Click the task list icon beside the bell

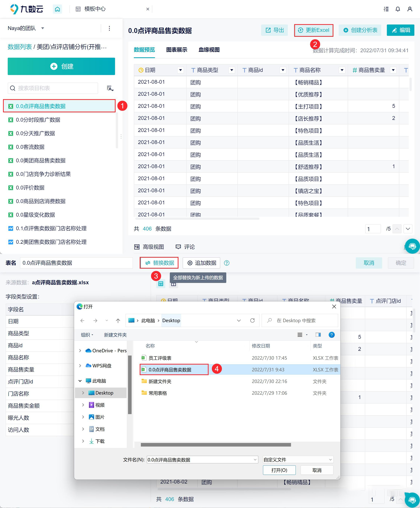point(386,9)
